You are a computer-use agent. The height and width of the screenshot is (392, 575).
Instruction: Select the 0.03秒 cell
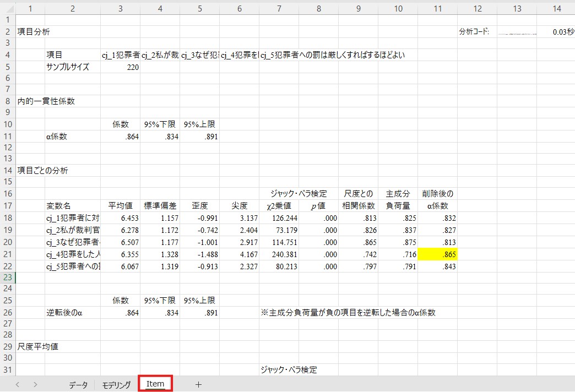[x=555, y=32]
